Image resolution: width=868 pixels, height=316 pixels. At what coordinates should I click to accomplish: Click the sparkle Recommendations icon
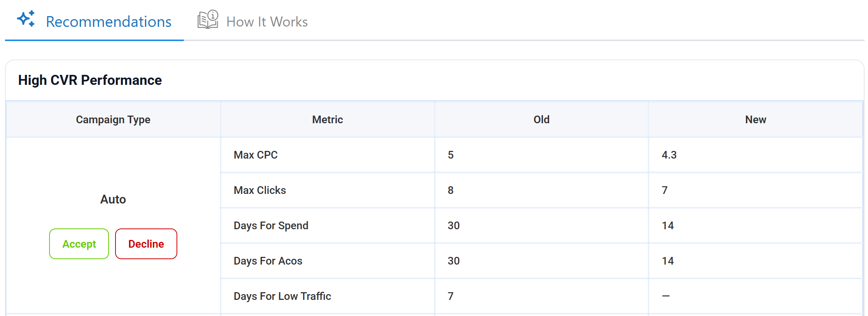click(x=26, y=18)
